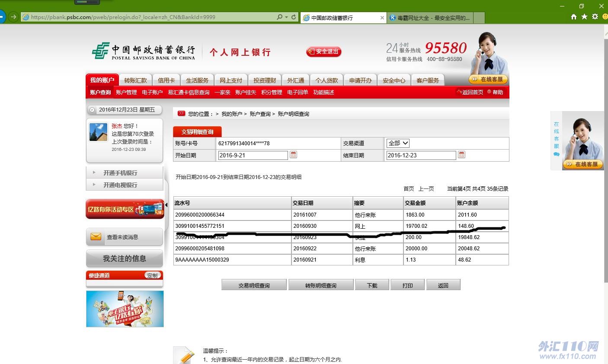Open the 信用卡 navigation tab
608x364 pixels.
[166, 80]
